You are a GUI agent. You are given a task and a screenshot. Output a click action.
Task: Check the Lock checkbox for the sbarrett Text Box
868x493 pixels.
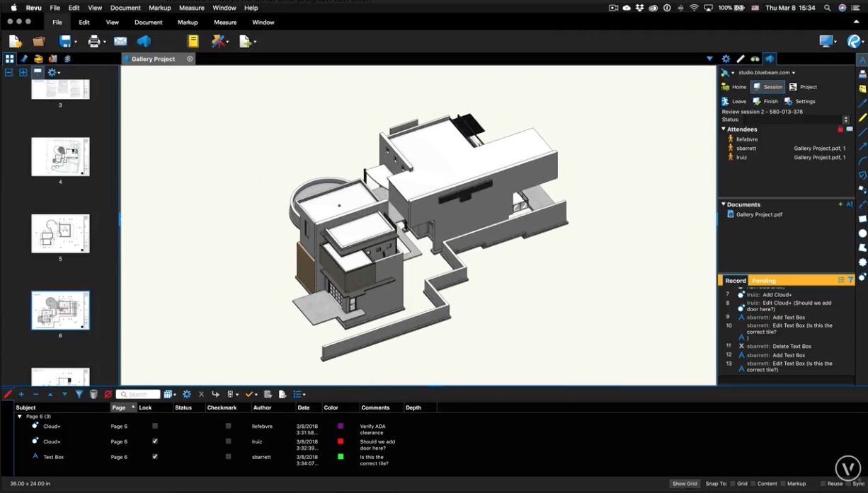click(155, 456)
